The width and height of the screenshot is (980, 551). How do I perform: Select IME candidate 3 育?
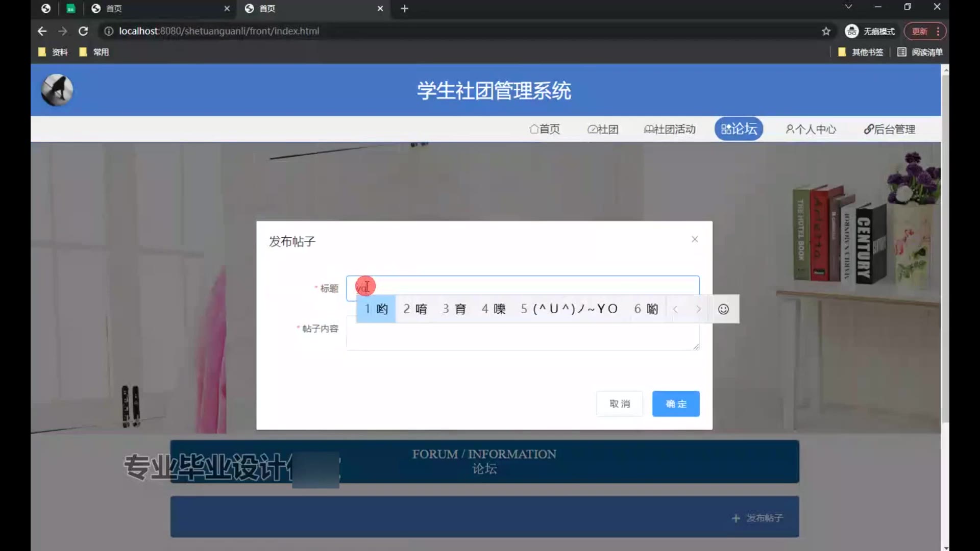[x=454, y=309]
